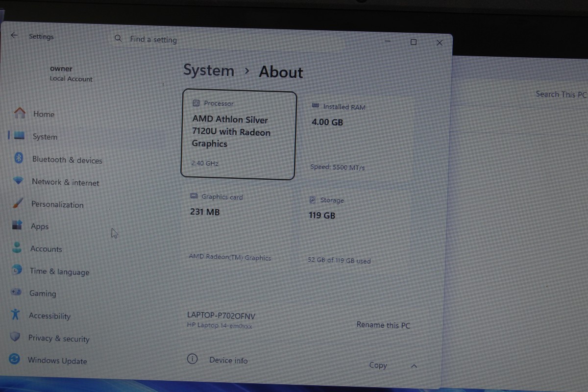Viewport: 588px width, 392px height.
Task: Click the Windows Update sync icon
Action: (15, 359)
